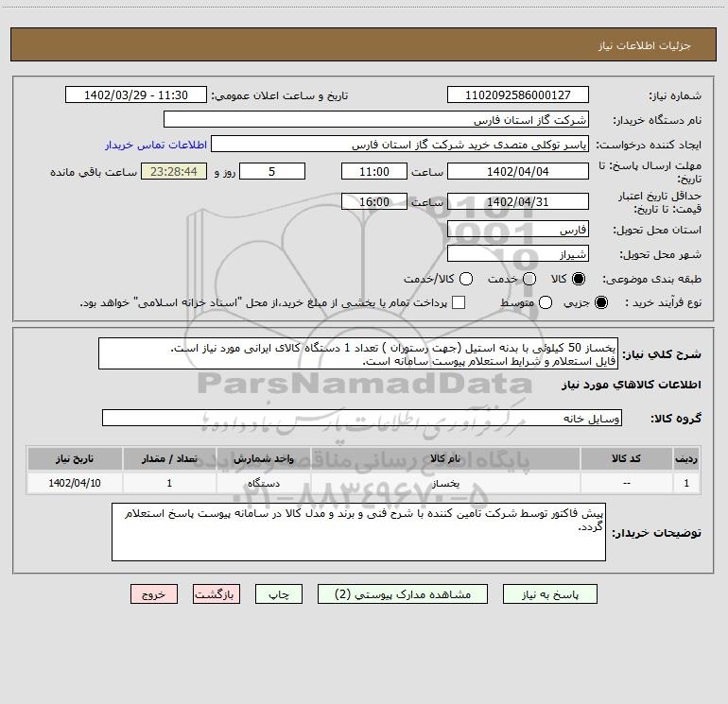The height and width of the screenshot is (704, 728).
Task: Toggle the اسناد خزانه اسلامی payment checkbox
Action: point(459,302)
